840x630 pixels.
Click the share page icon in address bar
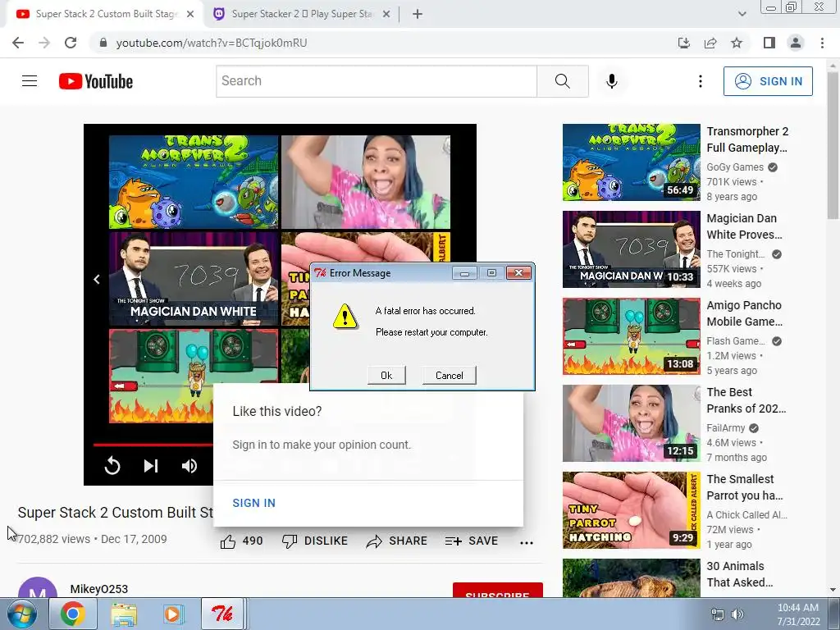point(710,43)
